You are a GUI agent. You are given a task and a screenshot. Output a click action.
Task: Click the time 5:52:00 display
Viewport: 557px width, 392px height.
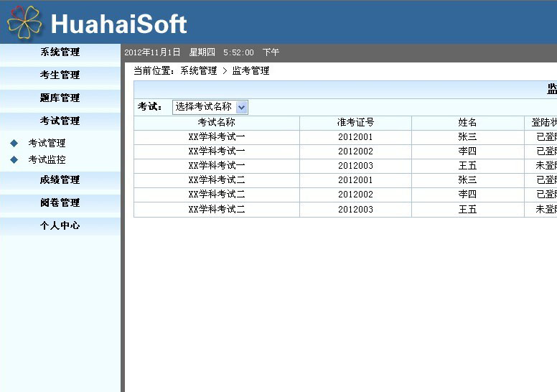click(x=239, y=52)
